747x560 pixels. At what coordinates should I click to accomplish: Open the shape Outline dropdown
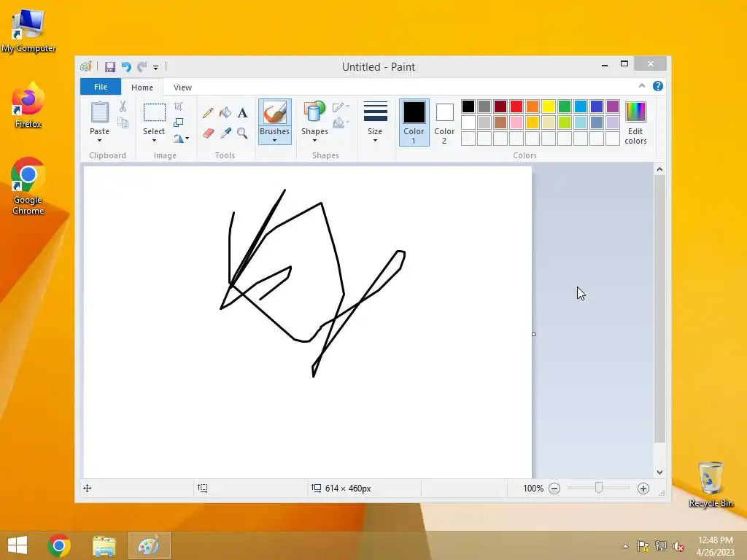(341, 107)
